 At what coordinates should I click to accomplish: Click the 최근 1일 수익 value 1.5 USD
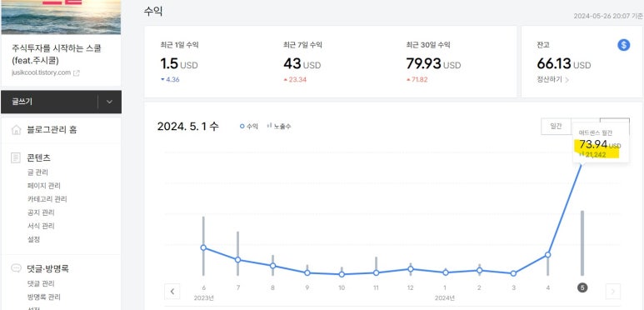click(x=179, y=63)
